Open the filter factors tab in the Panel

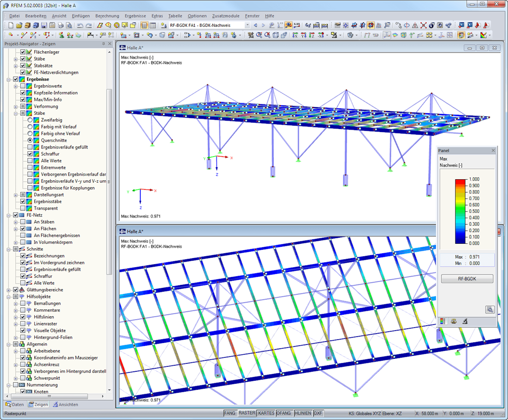(x=454, y=321)
